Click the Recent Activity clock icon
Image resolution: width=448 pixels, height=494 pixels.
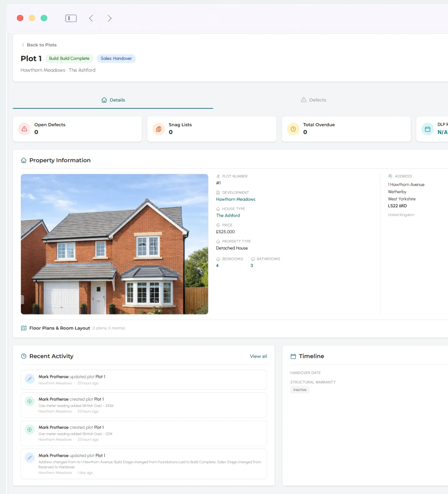pyautogui.click(x=24, y=356)
